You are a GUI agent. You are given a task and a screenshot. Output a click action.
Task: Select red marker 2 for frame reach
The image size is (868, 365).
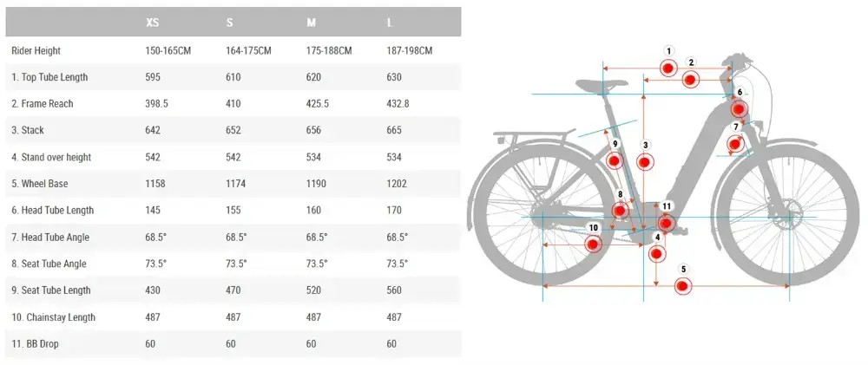tap(690, 80)
